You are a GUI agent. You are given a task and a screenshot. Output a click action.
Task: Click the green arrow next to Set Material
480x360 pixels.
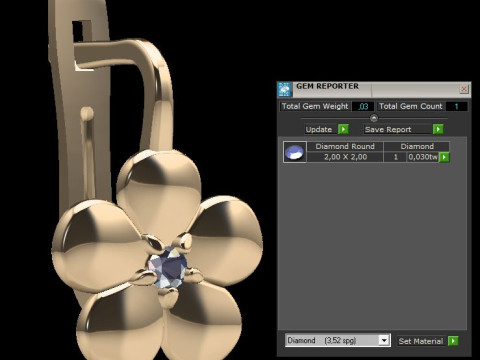(453, 341)
